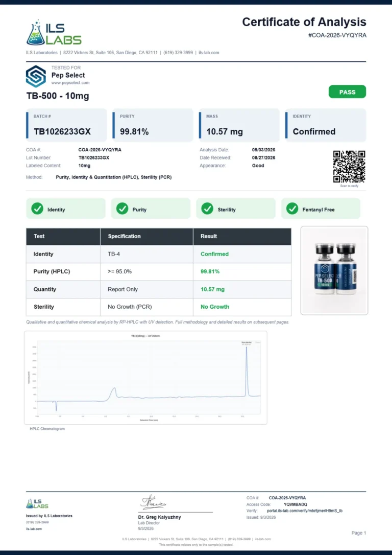Click the QR code to verify
This screenshot has width=392, height=555.
coord(349,167)
